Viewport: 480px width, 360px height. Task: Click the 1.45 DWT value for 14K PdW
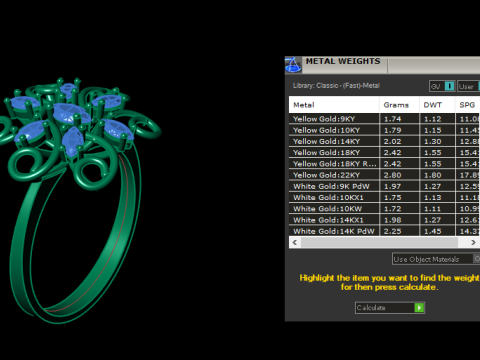tap(433, 231)
